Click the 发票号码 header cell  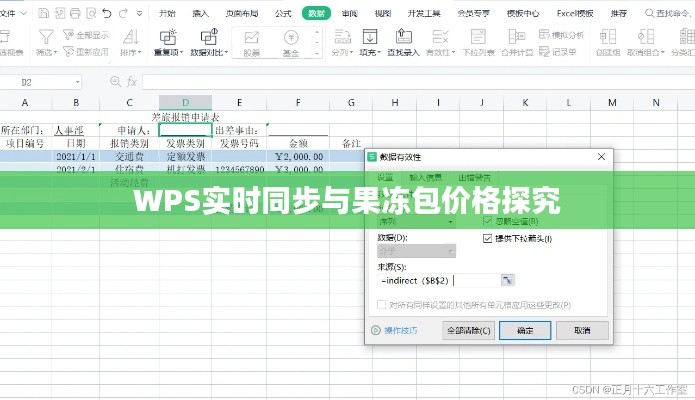click(x=239, y=143)
